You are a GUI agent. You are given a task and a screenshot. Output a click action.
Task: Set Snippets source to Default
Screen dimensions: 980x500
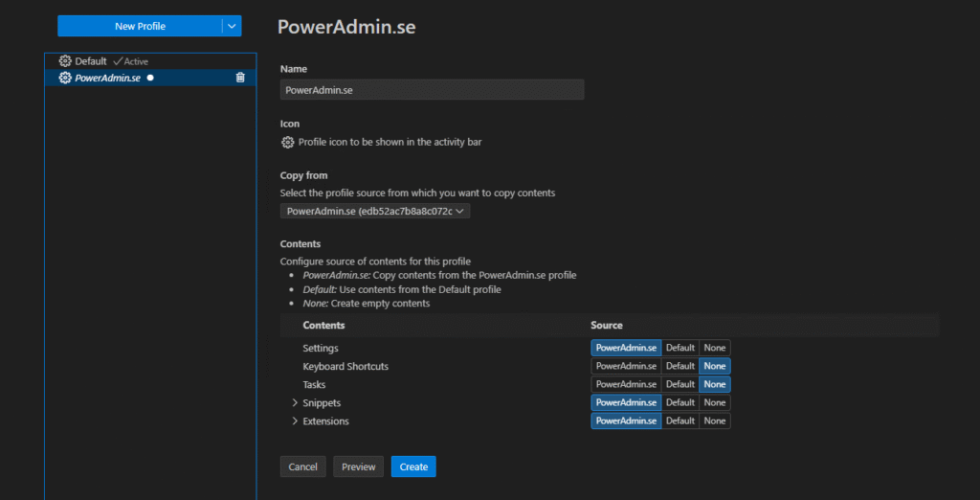pyautogui.click(x=680, y=402)
